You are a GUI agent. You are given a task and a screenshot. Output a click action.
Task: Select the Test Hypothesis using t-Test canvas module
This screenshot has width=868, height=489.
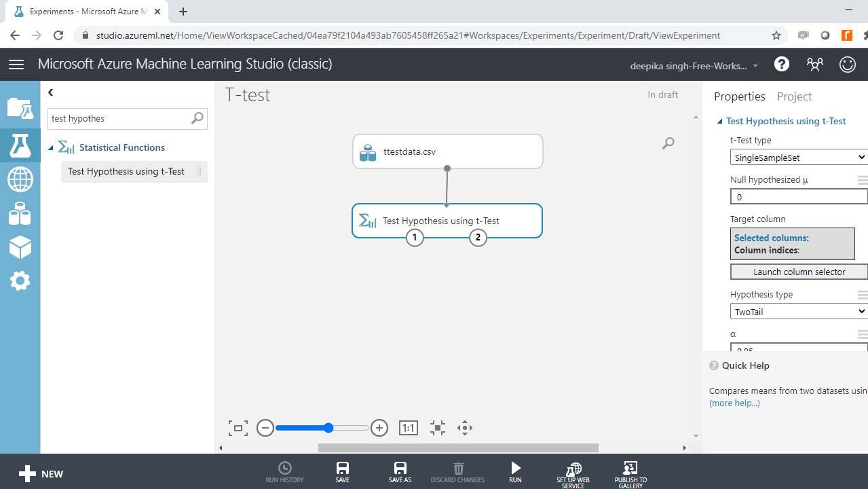[447, 221]
